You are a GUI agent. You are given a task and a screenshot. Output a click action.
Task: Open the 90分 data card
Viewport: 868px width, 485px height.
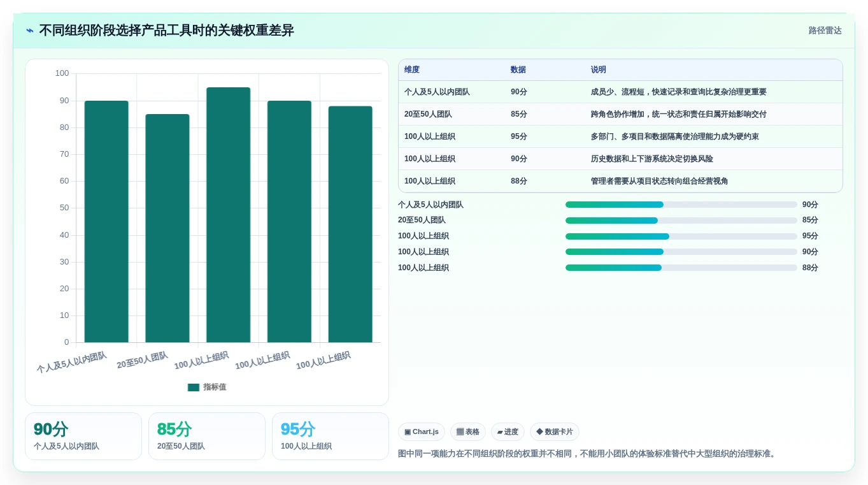(83, 437)
